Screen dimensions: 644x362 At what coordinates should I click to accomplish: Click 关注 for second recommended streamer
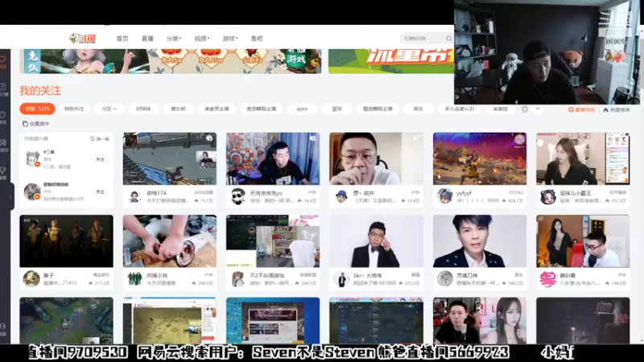point(100,191)
